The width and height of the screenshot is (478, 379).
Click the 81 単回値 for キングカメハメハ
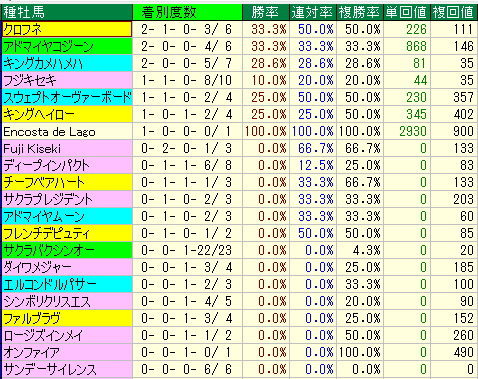pyautogui.click(x=419, y=63)
